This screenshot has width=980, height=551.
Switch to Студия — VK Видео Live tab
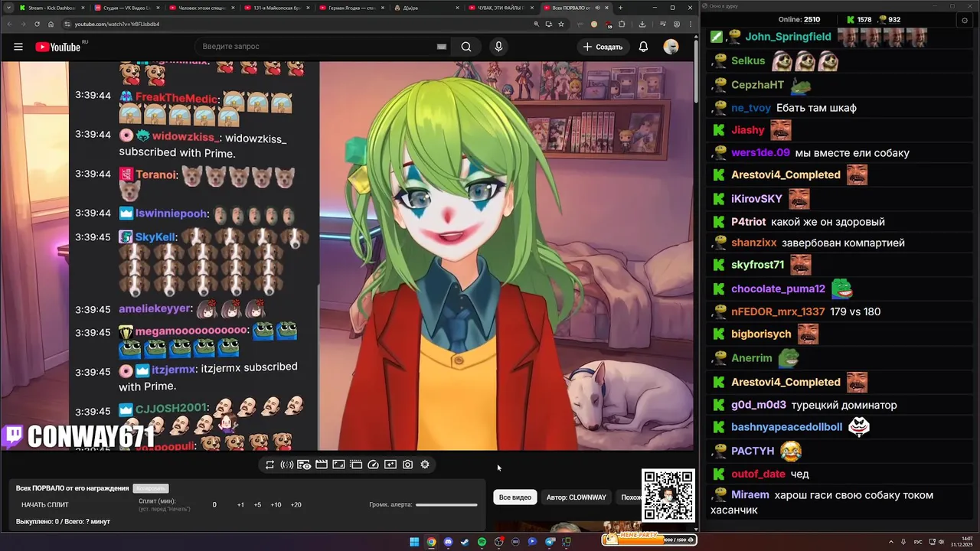[x=126, y=8]
